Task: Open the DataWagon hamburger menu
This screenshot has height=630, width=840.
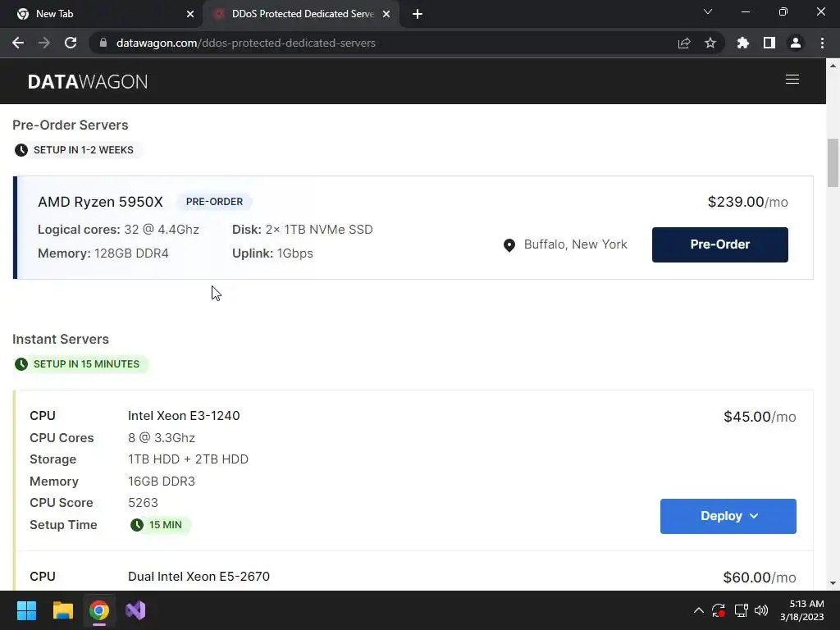Action: (x=792, y=80)
